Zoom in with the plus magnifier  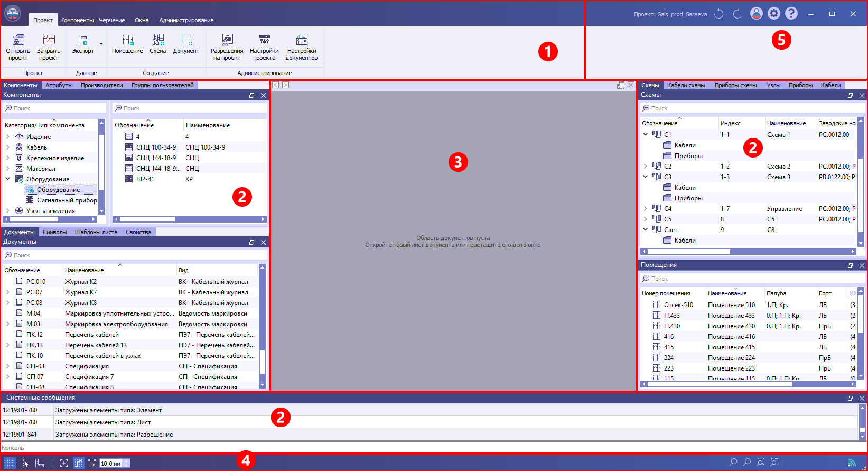(747, 462)
